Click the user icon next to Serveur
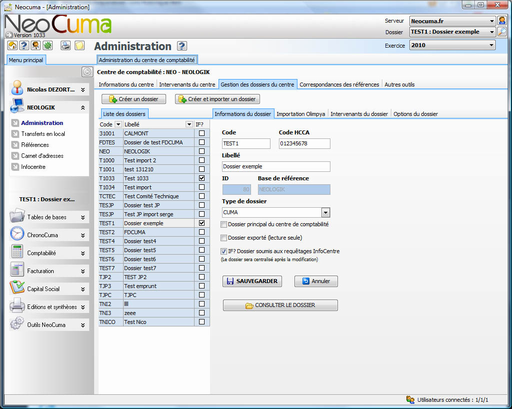The image size is (512, 409). [502, 21]
